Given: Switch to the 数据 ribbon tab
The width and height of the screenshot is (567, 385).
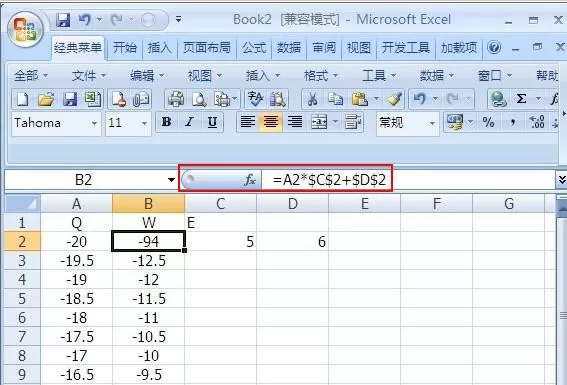Looking at the screenshot, I should [x=289, y=48].
